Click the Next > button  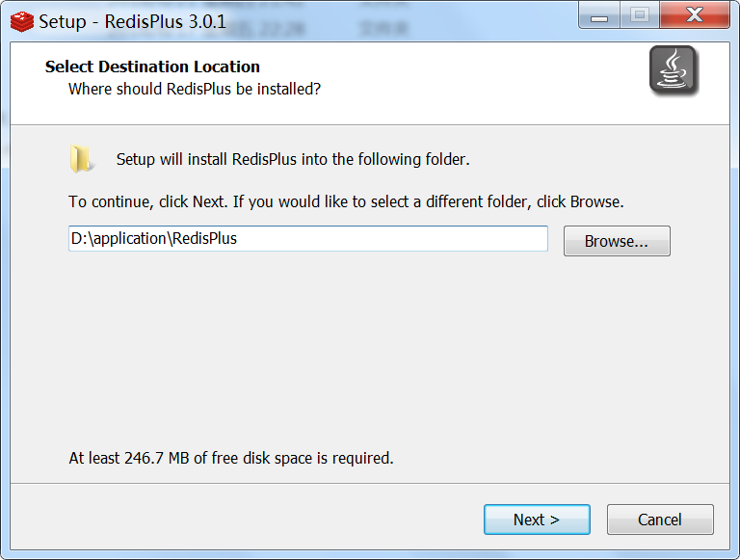537,520
